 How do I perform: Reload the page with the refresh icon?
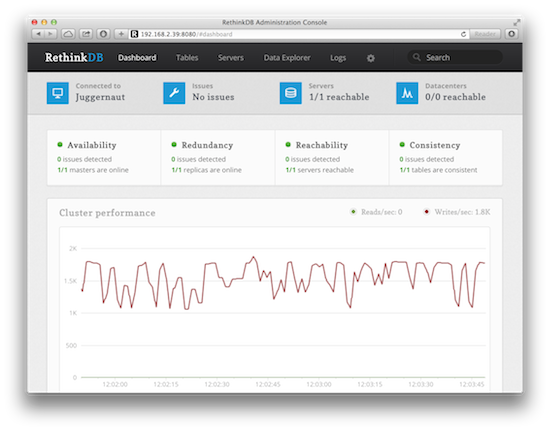(x=463, y=34)
